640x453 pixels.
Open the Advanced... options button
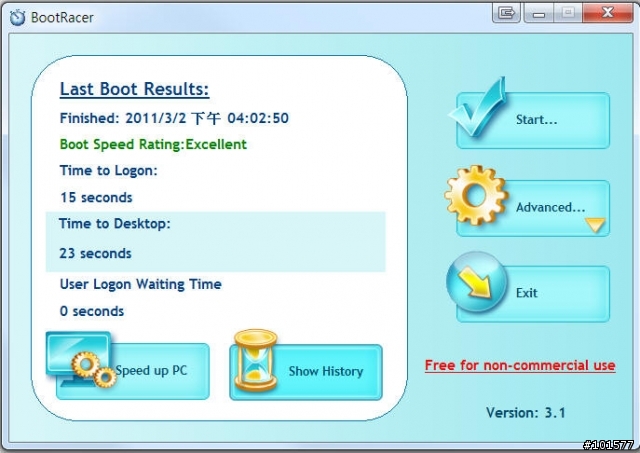click(533, 208)
